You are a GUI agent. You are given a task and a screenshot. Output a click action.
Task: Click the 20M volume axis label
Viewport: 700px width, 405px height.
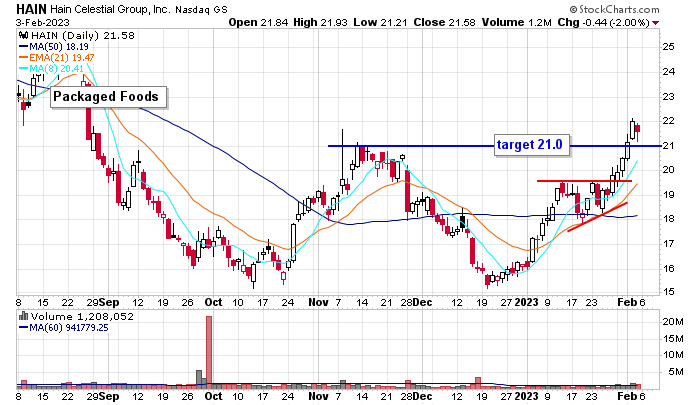673,321
